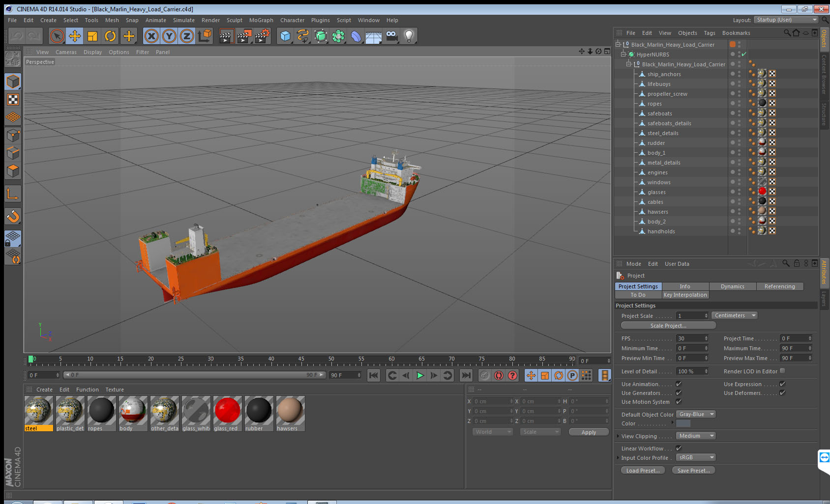
Task: Add a Cube primitive object
Action: 285,36
